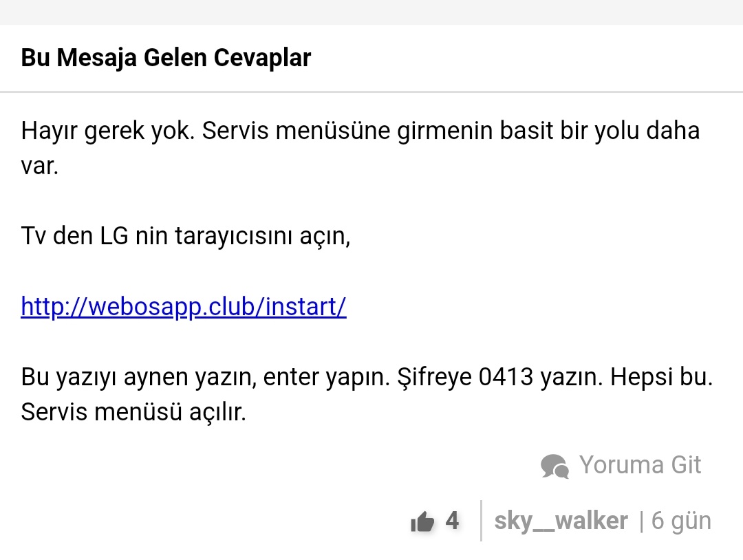Screen dimensions: 743x560
Task: Open the webosapp.club/instart link
Action: (x=184, y=307)
